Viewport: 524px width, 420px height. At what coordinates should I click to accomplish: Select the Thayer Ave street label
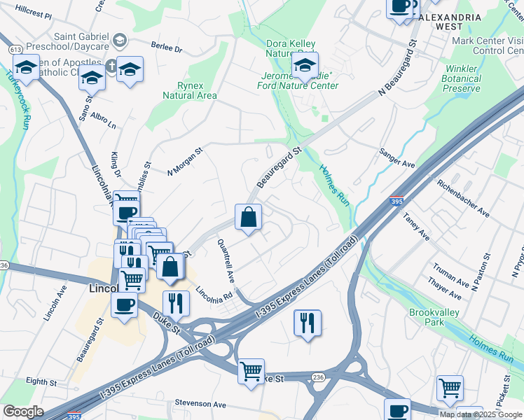click(x=444, y=289)
